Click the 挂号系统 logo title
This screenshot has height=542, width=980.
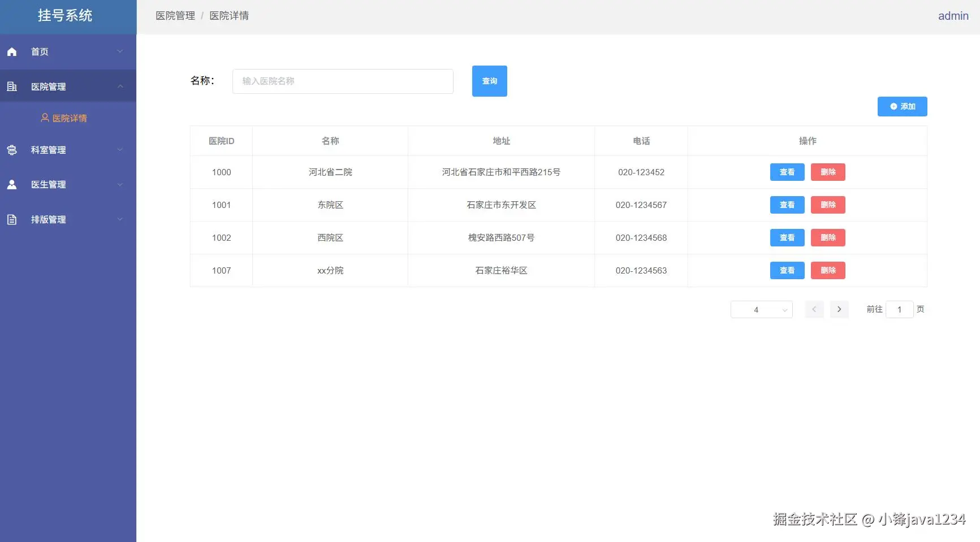[65, 15]
